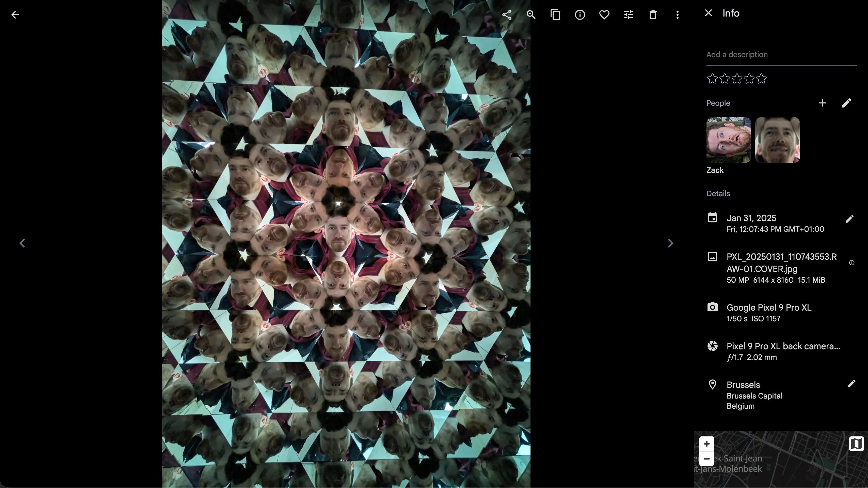The image size is (868, 488).
Task: Toggle the map layer icon
Action: pyautogui.click(x=856, y=444)
